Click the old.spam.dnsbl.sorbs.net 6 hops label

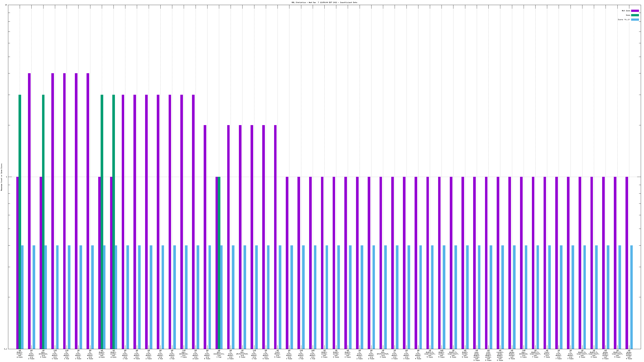[488, 356]
